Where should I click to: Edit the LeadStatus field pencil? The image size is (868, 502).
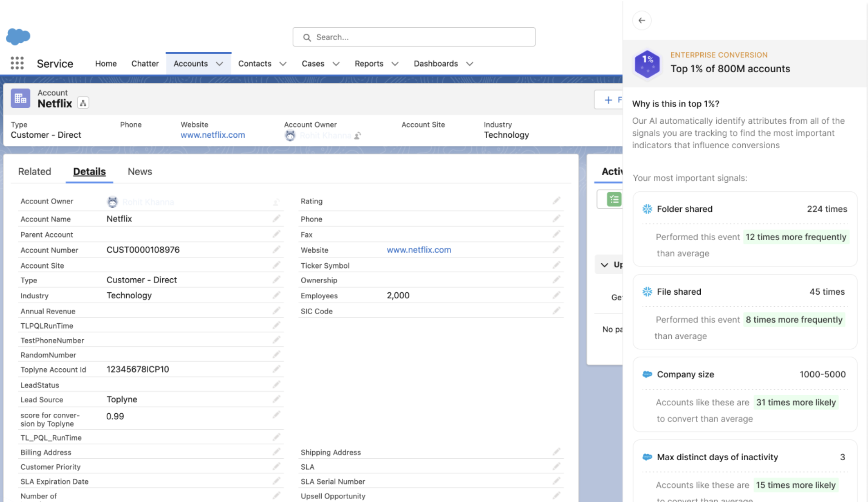(276, 385)
